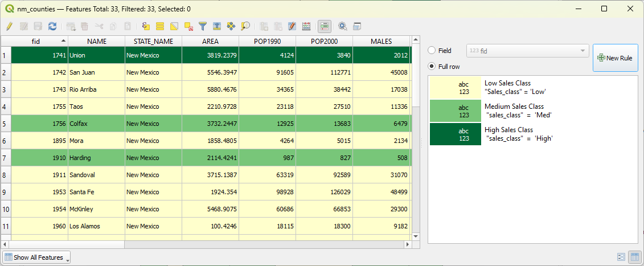This screenshot has height=266, width=644.
Task: Click the vertical scrollbar up arrow
Action: (x=416, y=39)
